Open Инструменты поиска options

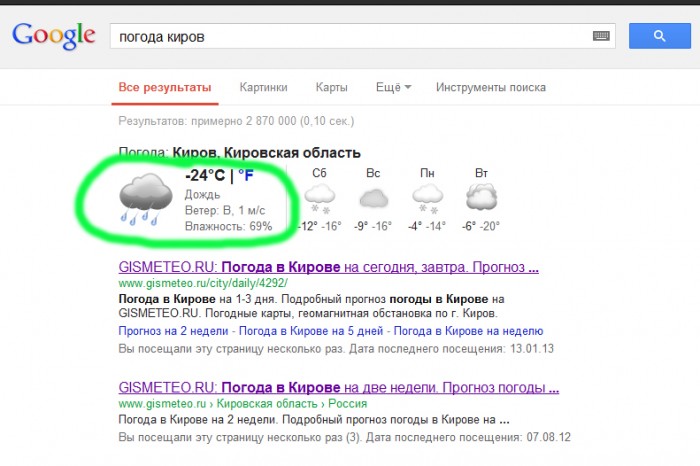(x=491, y=87)
